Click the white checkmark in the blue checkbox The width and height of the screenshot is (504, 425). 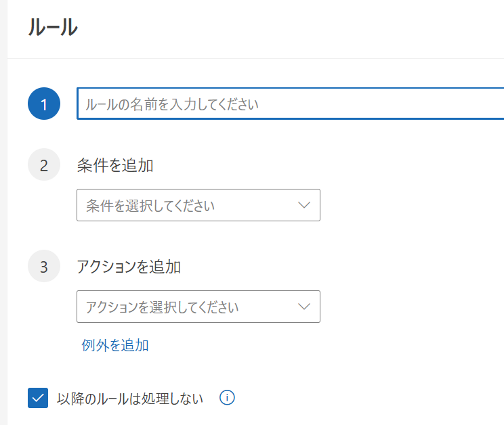[x=38, y=399]
